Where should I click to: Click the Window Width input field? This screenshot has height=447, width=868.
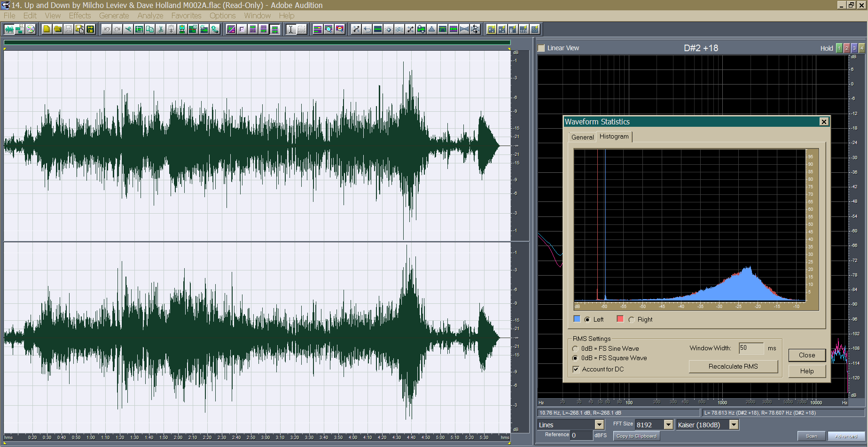(751, 348)
